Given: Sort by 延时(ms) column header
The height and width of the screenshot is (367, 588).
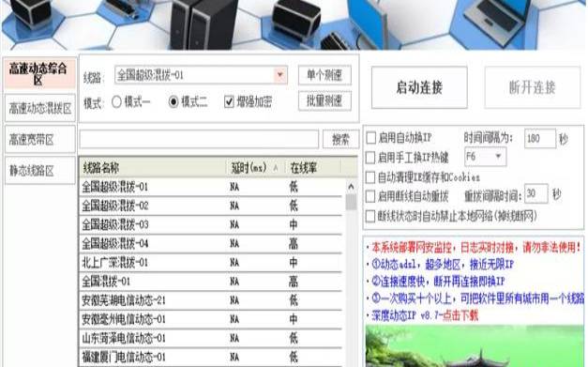Looking at the screenshot, I should (x=255, y=167).
